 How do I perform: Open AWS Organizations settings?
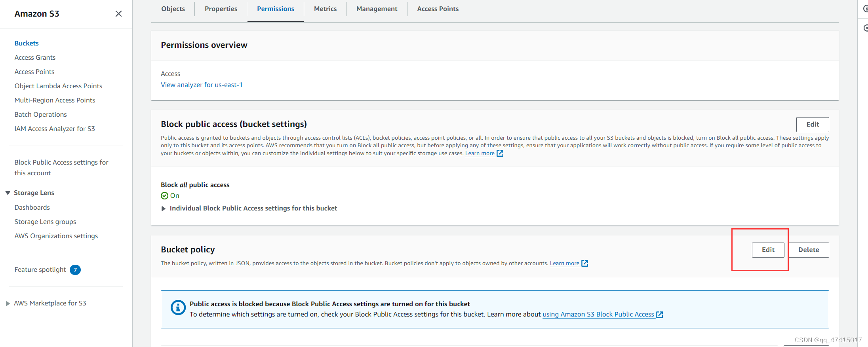point(56,236)
